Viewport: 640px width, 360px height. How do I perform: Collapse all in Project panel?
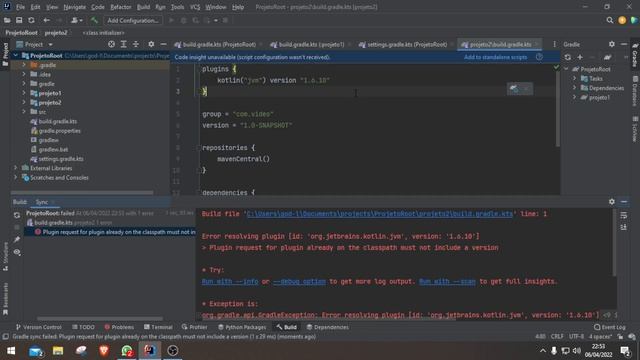pos(136,44)
